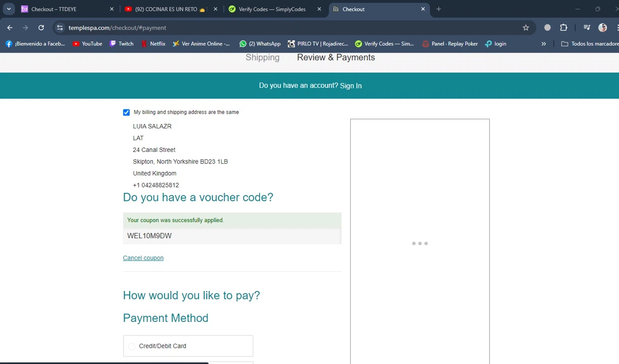Open the media control icon
This screenshot has height=364, width=619.
587,28
